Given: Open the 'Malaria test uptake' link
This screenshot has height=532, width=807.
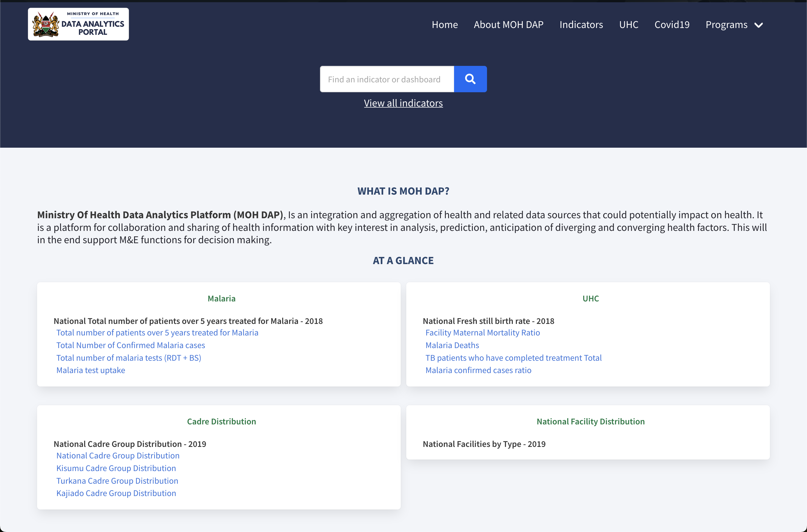Looking at the screenshot, I should click(x=91, y=370).
